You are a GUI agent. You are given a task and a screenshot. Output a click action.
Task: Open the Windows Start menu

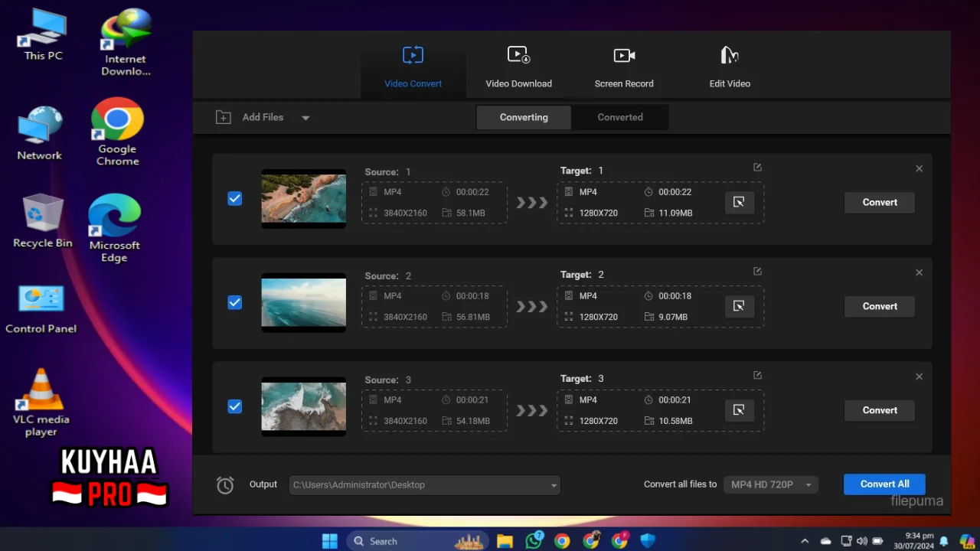click(329, 541)
